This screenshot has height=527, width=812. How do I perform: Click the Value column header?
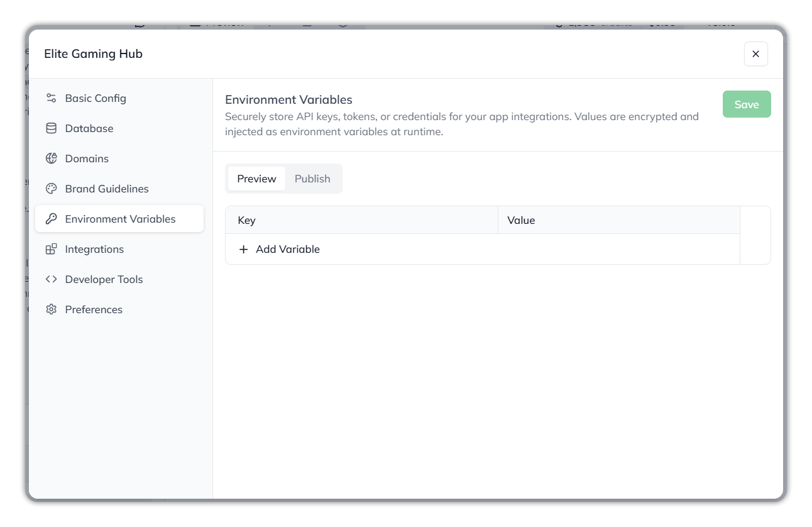tap(619, 220)
